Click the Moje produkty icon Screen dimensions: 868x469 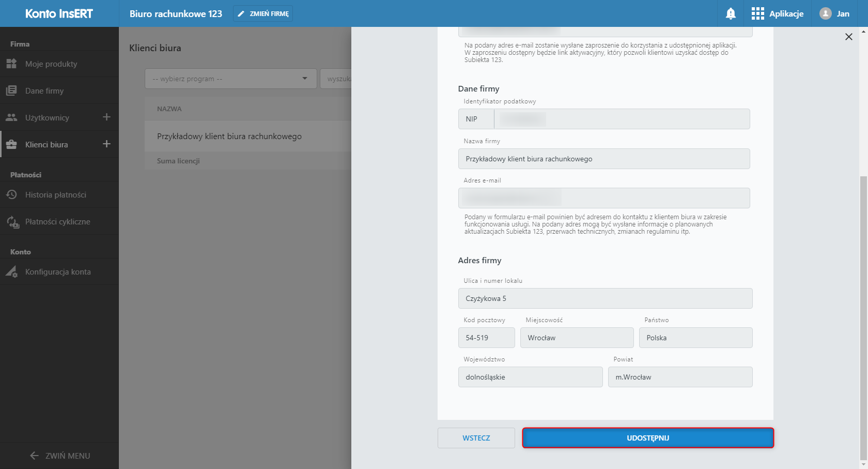coord(11,64)
